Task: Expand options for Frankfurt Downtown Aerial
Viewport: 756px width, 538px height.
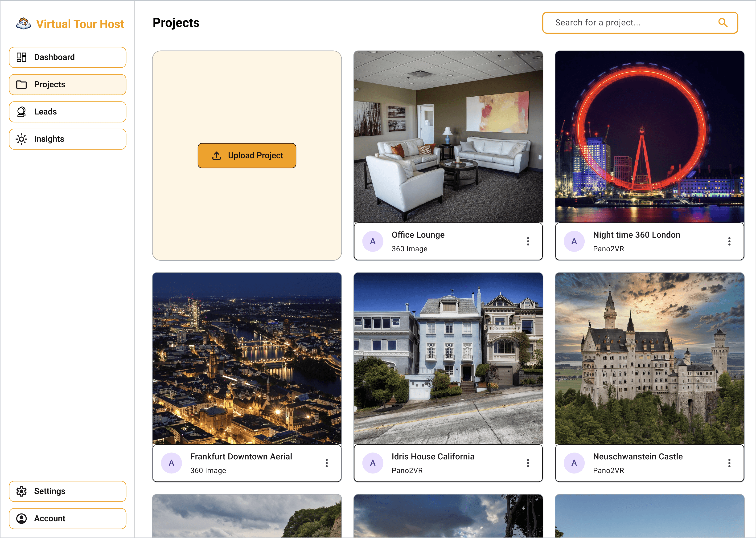Action: [326, 463]
